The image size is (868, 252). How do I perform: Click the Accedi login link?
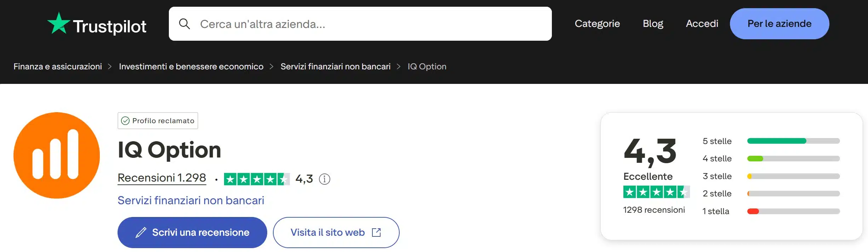click(702, 24)
